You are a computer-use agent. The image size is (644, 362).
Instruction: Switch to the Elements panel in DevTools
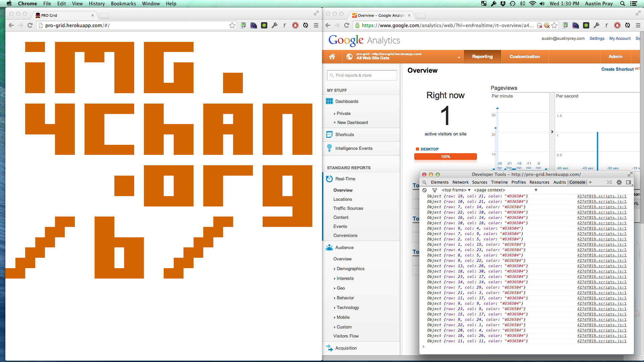pos(439,182)
